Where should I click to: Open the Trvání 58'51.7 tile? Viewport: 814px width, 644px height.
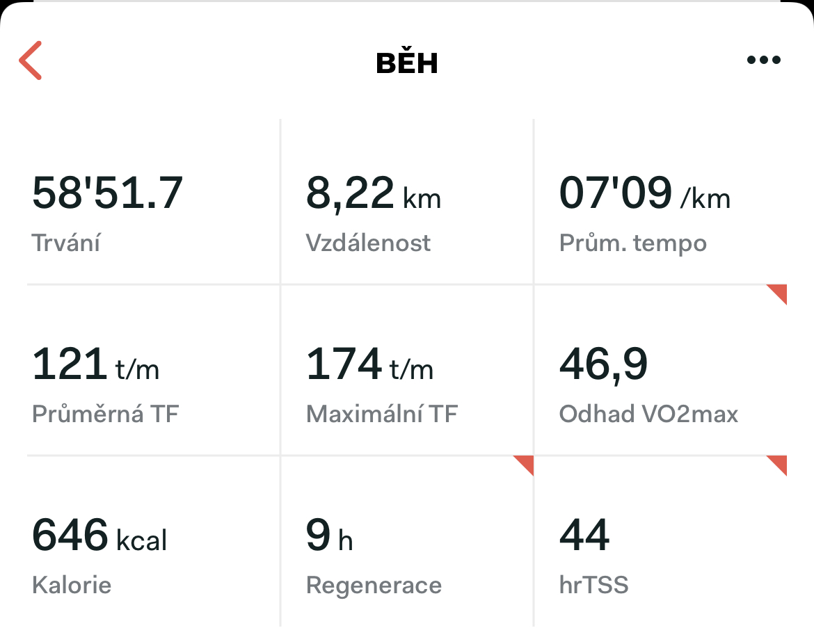tap(153, 202)
